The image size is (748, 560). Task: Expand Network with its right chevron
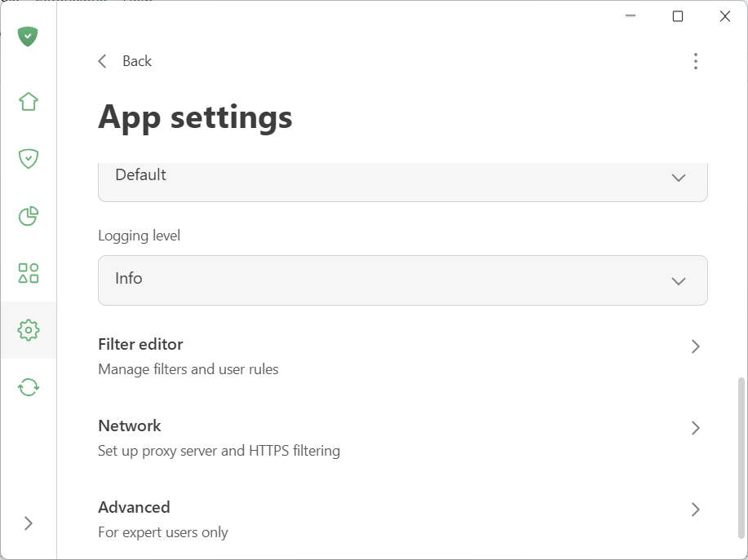[x=696, y=428]
